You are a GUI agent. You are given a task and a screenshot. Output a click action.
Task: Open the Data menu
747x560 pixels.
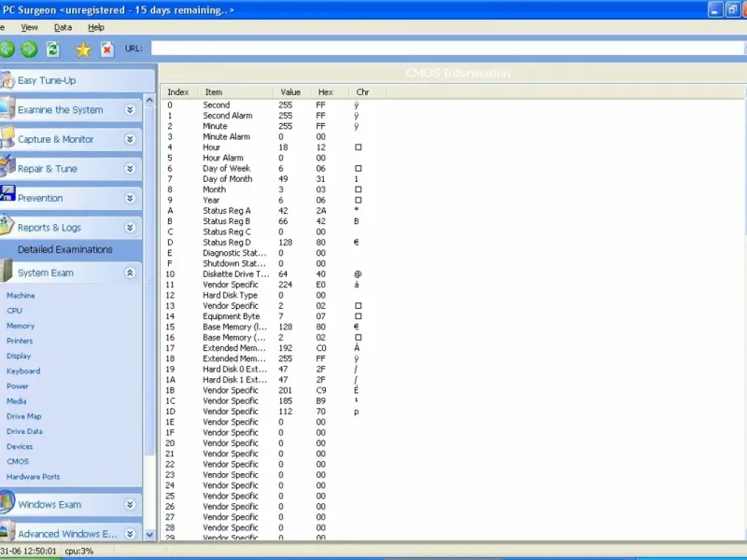click(63, 28)
